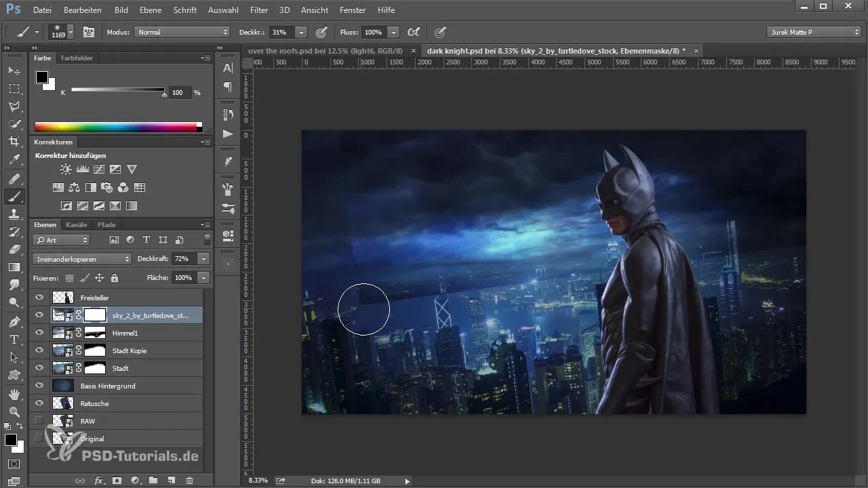This screenshot has height=488, width=868.
Task: Add a Levels adjustment
Action: [83, 169]
